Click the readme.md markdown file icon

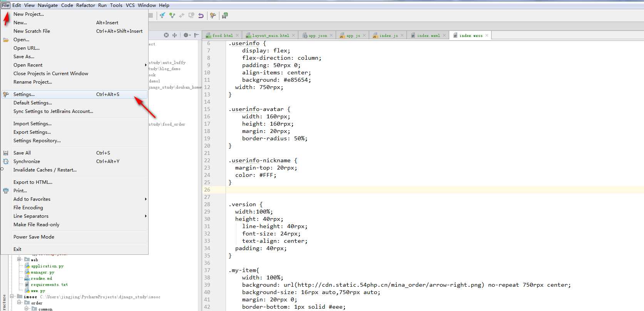click(27, 278)
